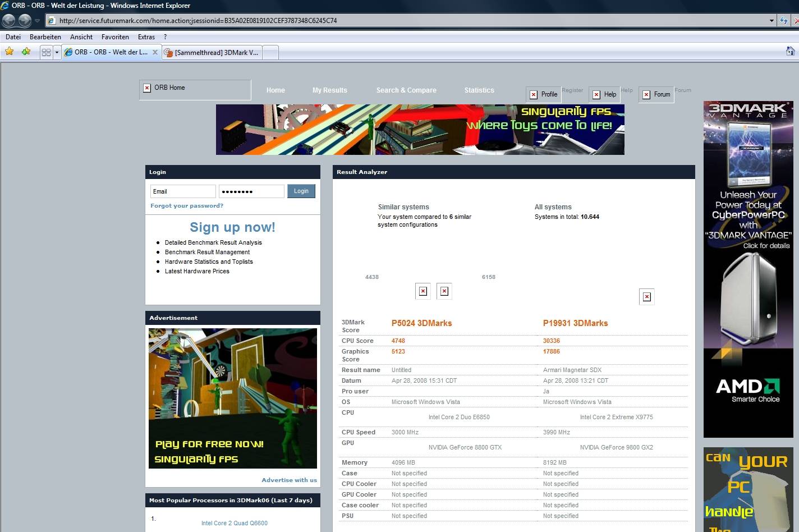The height and width of the screenshot is (532, 799).
Task: Click the Forgot your password? link
Action: (x=187, y=206)
